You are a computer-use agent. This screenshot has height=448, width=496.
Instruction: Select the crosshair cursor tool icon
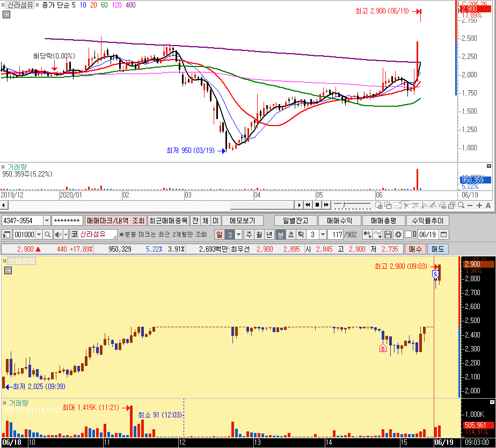pos(406,205)
